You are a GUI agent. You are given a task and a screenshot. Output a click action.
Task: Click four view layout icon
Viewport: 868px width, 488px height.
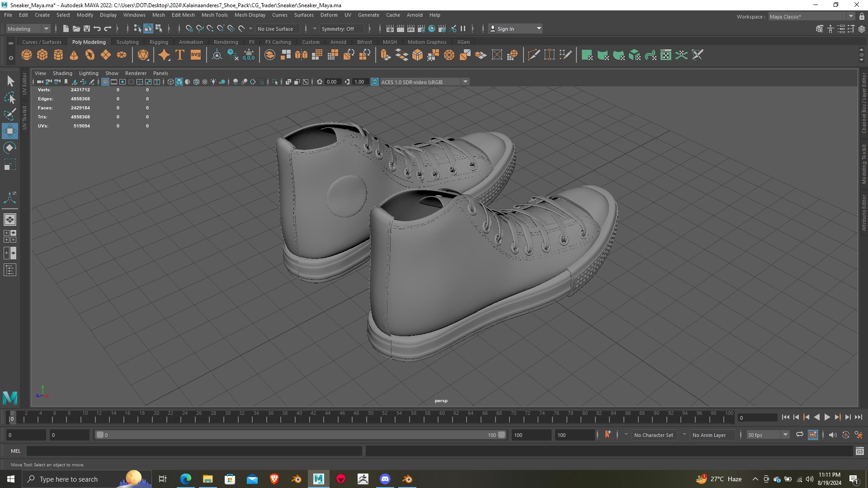click(x=10, y=236)
